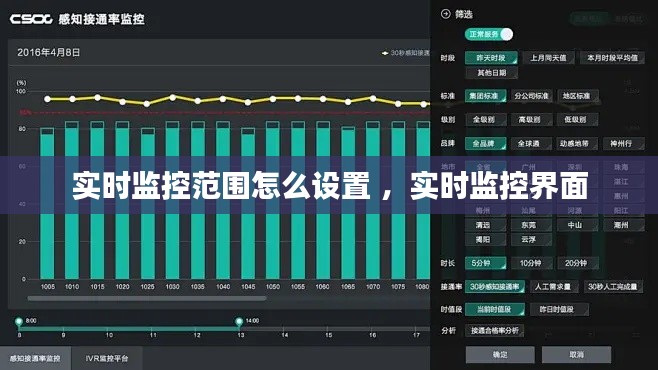658x370 pixels.
Task: Switch to the 感知接通率监控 tab
Action: (x=35, y=359)
